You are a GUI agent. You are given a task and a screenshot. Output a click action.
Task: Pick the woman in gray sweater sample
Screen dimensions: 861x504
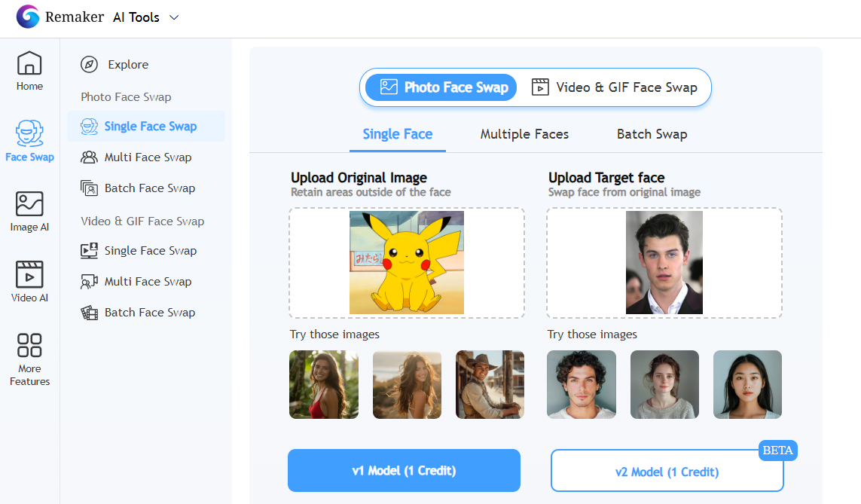coord(664,384)
